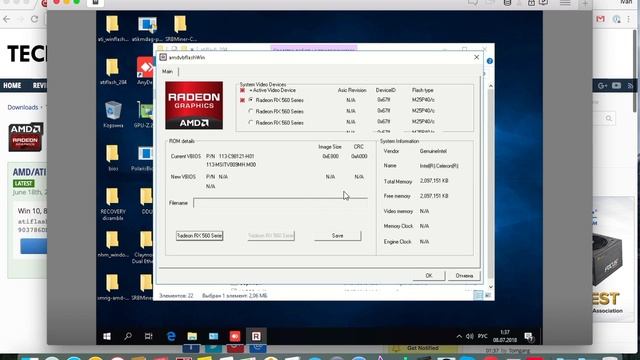
Task: Show hidden tray icons chevron
Action: [459, 336]
